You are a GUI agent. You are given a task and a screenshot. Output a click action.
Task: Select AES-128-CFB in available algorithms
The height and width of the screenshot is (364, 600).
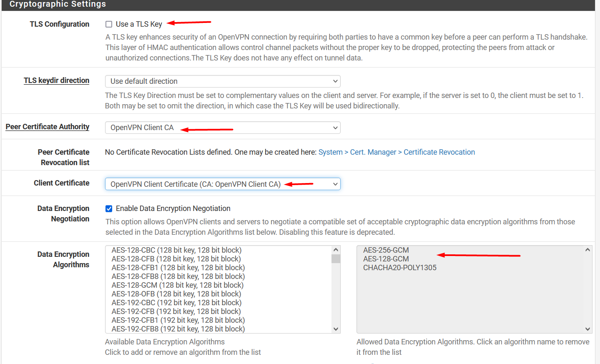pyautogui.click(x=176, y=259)
